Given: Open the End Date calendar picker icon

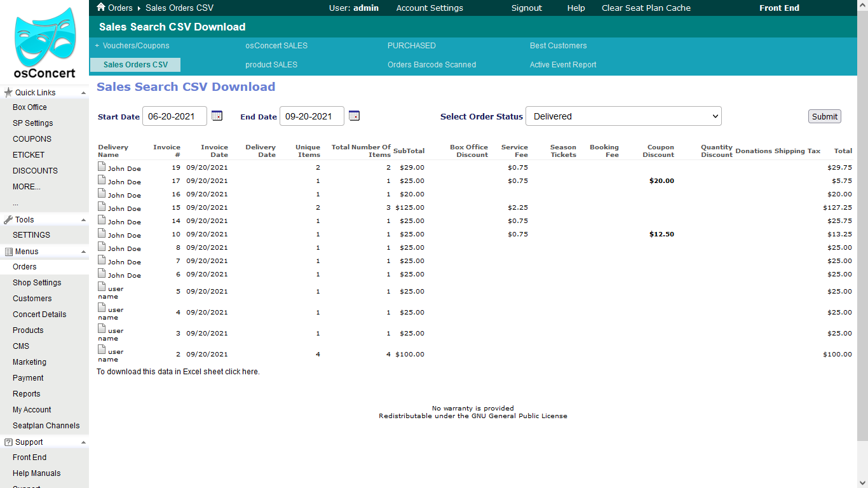Looking at the screenshot, I should click(354, 116).
